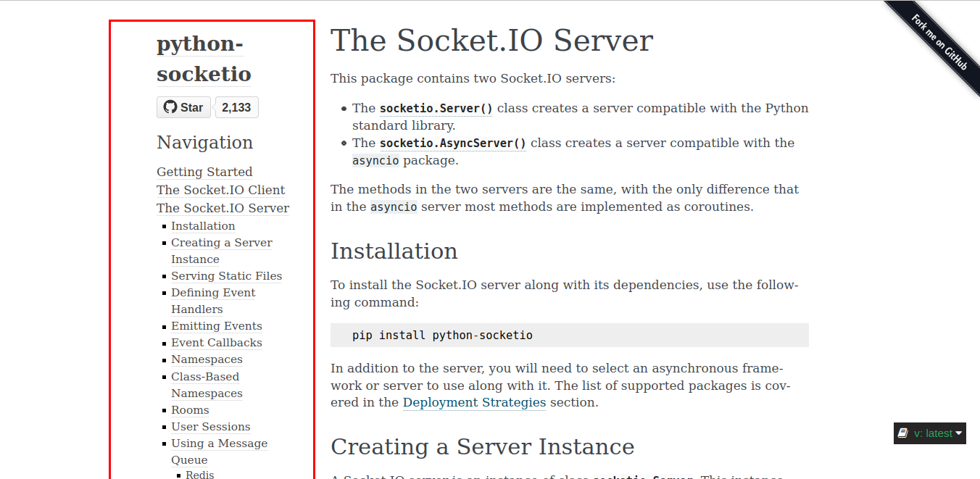Open Namespaces sidebar entry
980x479 pixels.
tap(207, 359)
